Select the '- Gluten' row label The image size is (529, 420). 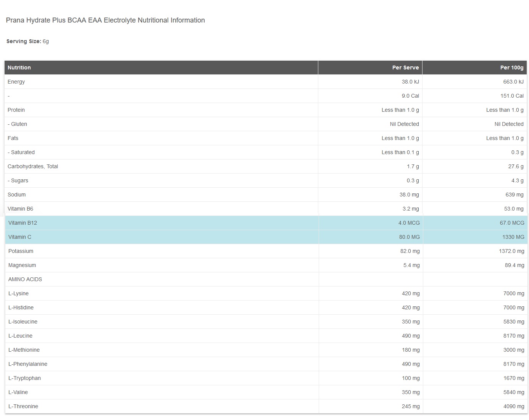[17, 124]
